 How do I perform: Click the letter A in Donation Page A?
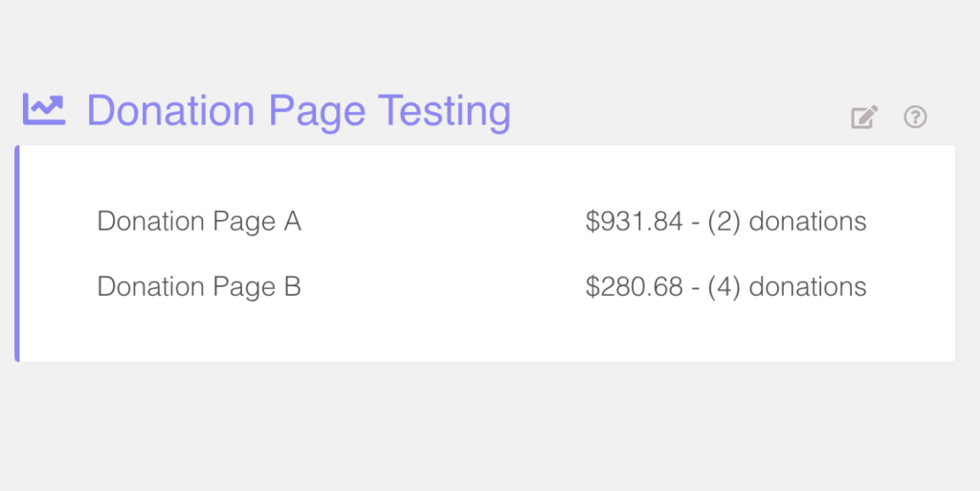click(293, 221)
